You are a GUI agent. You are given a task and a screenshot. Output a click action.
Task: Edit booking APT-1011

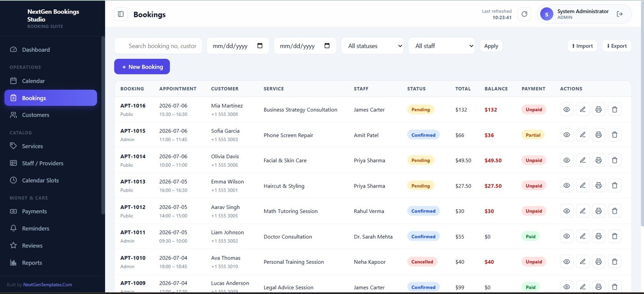coord(582,236)
